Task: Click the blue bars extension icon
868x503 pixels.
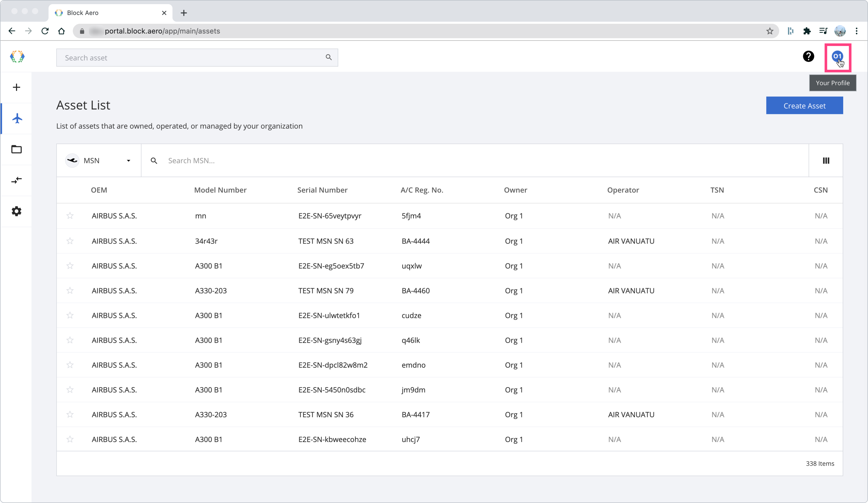Action: click(790, 31)
